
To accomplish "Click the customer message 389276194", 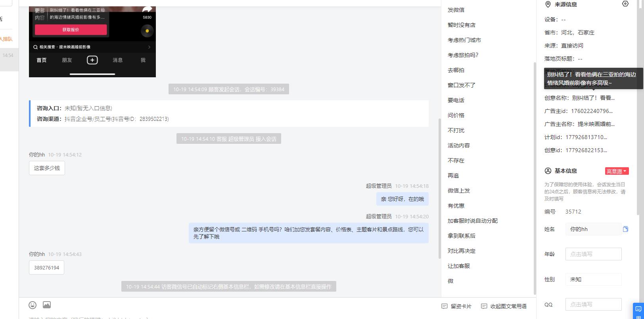I will pos(46,267).
